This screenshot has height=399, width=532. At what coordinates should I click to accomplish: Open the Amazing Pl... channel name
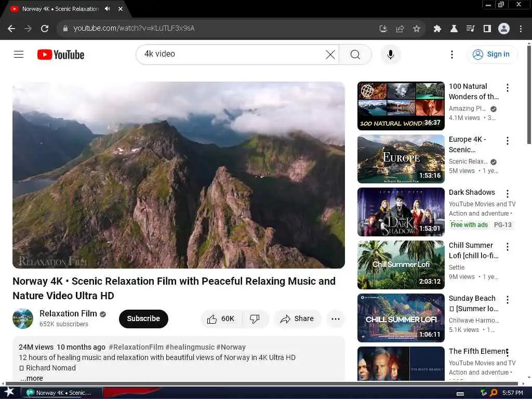click(x=467, y=108)
